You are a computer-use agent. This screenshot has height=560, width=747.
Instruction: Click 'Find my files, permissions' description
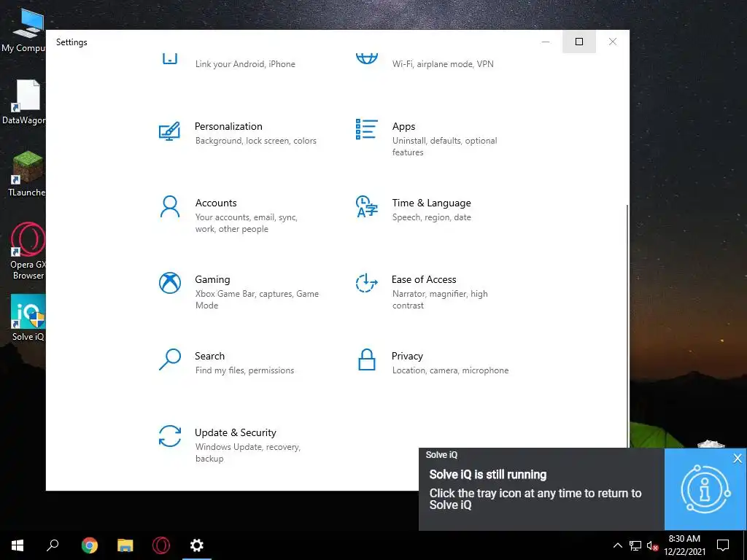coord(244,370)
